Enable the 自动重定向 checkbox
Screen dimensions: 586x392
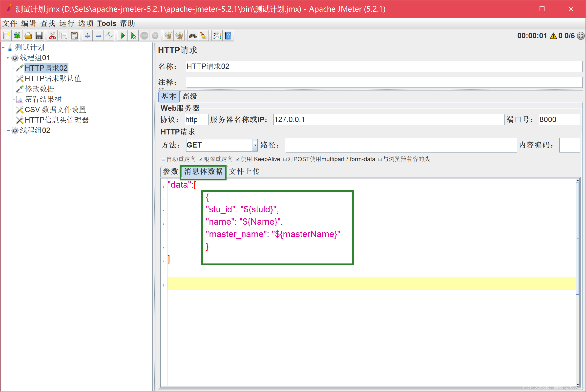coord(164,159)
